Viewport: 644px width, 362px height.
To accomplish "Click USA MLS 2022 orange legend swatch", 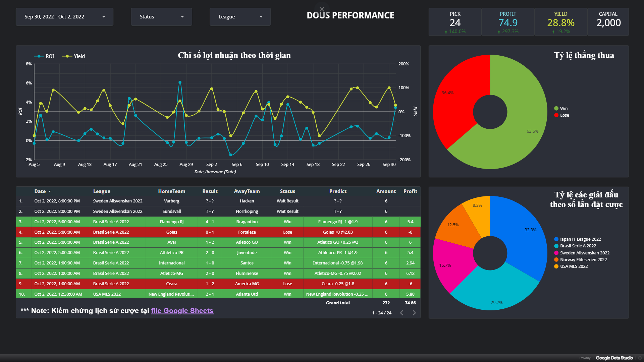I will point(556,266).
